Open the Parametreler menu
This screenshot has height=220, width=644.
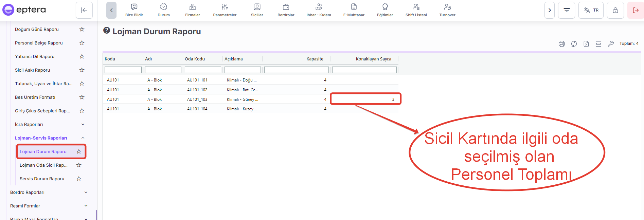pos(225,10)
